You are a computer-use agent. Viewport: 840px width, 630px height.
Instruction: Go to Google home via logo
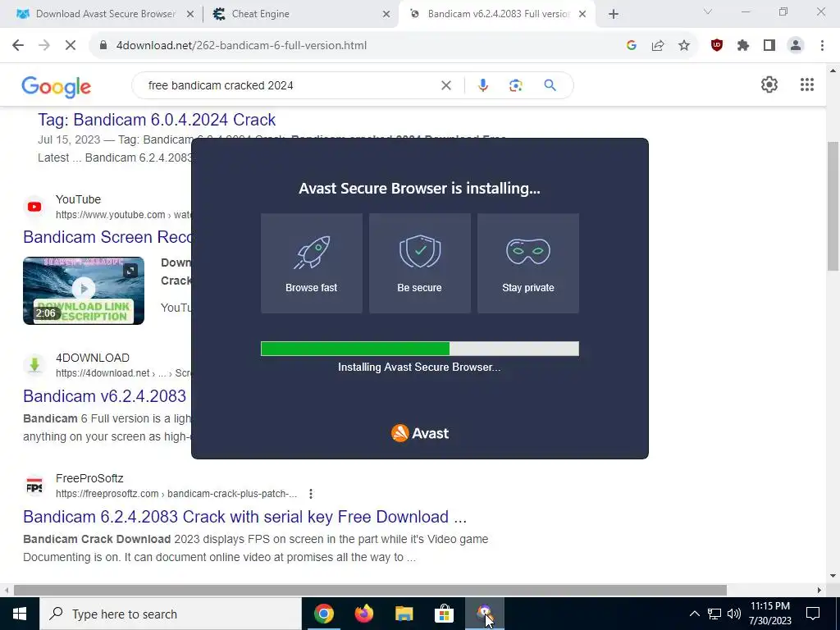[x=57, y=87]
